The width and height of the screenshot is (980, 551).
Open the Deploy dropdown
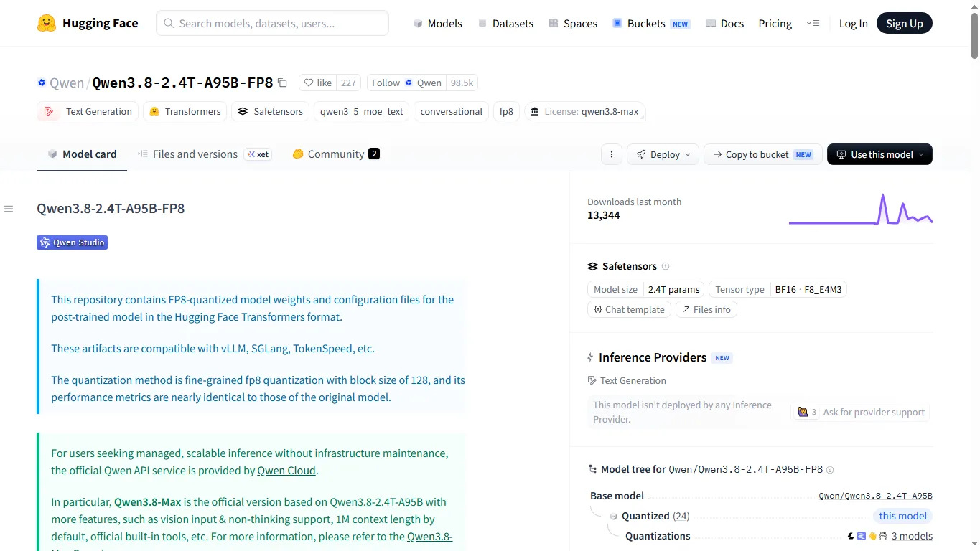coord(663,154)
